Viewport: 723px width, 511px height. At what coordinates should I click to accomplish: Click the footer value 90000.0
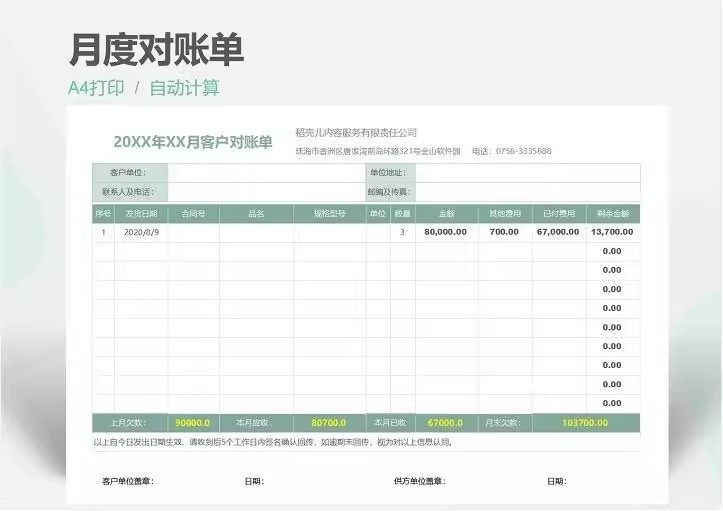193,423
